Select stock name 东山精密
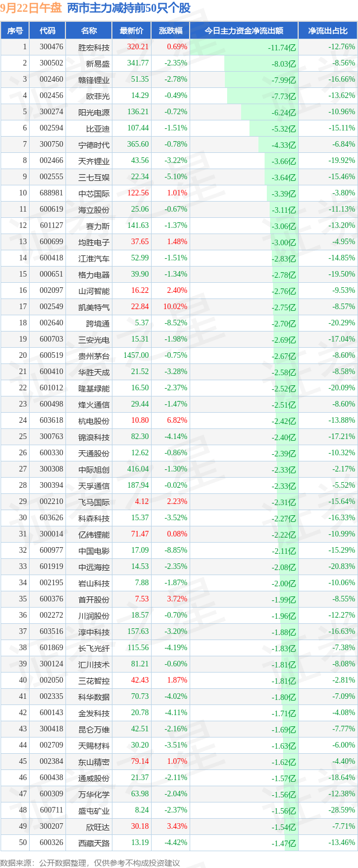Screen dimensions: 358x868 pyautogui.click(x=94, y=762)
